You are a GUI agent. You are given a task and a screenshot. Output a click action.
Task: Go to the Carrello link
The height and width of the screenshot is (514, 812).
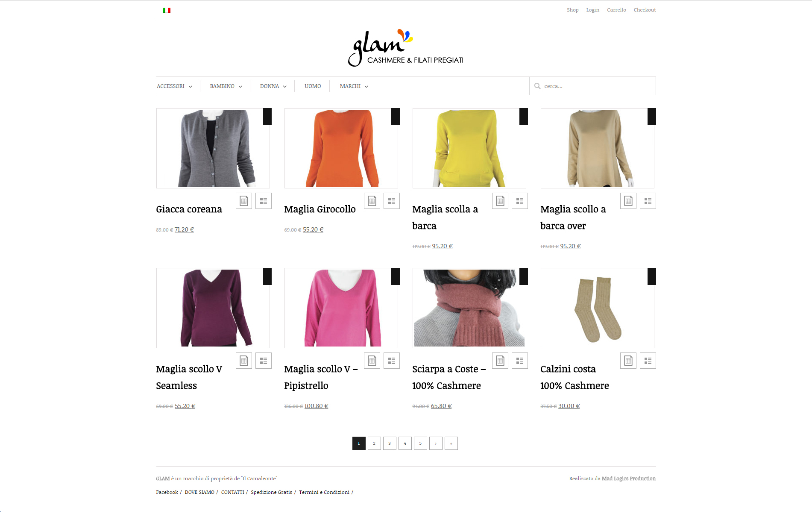point(616,10)
